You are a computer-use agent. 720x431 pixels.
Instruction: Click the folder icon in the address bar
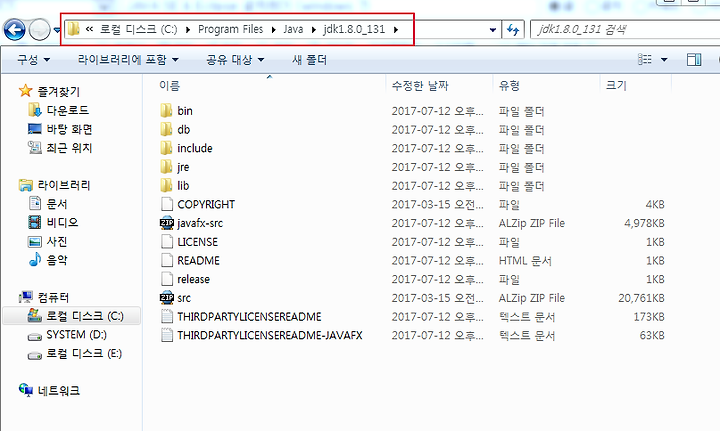pyautogui.click(x=73, y=29)
